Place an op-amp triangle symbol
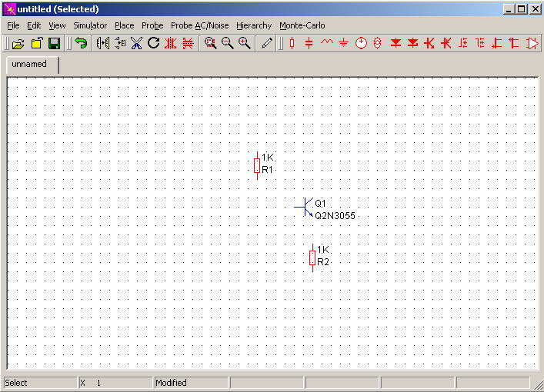 [x=532, y=43]
